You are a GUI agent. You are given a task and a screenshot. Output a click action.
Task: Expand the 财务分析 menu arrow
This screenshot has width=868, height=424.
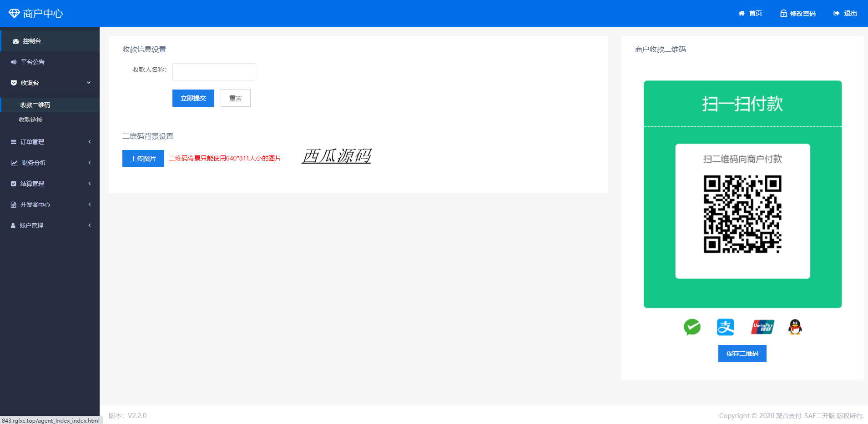[90, 163]
